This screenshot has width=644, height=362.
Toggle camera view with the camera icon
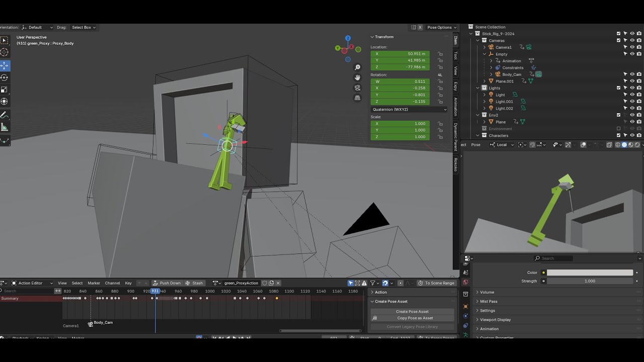click(x=358, y=88)
